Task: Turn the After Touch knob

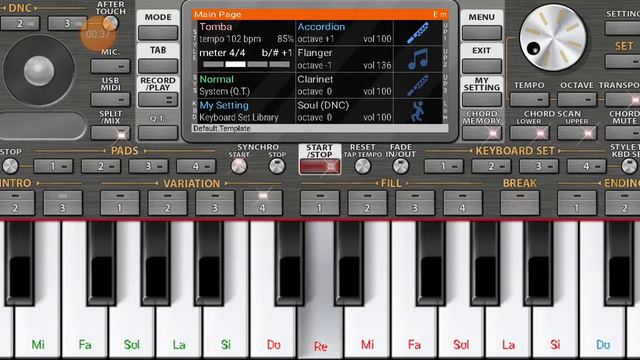Action: click(110, 23)
